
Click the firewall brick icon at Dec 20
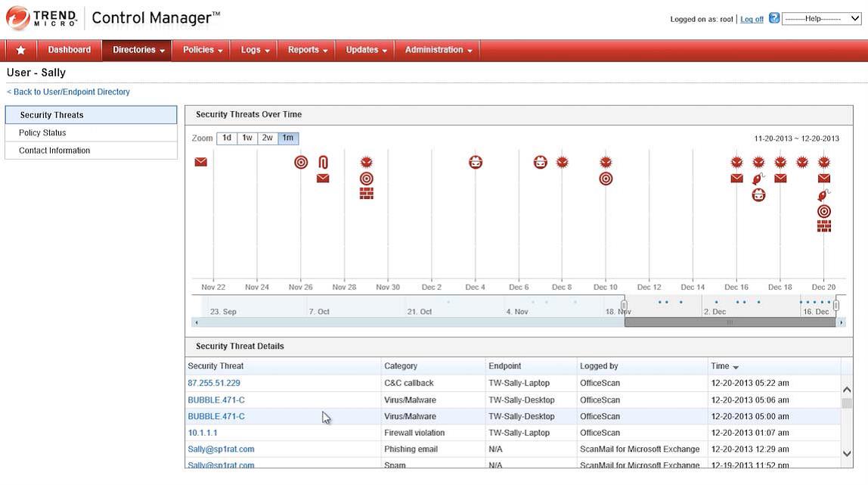(824, 226)
